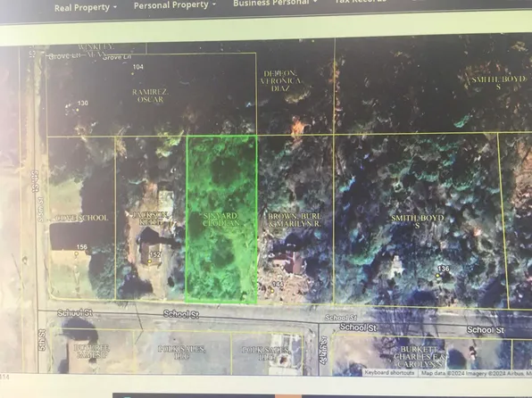Click the Jackson, Keith parcel
This screenshot has height=398, width=532.
[151, 218]
